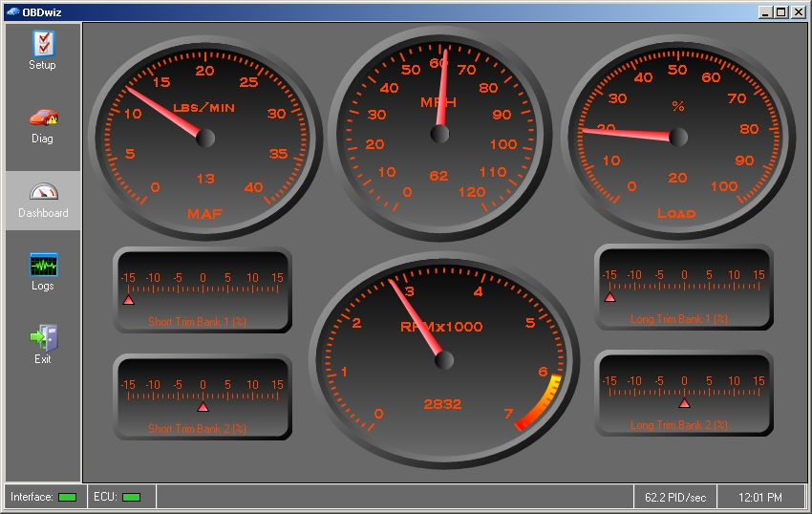This screenshot has width=812, height=514.
Task: Click the Long Trim Bank 2 marker
Action: pos(684,402)
